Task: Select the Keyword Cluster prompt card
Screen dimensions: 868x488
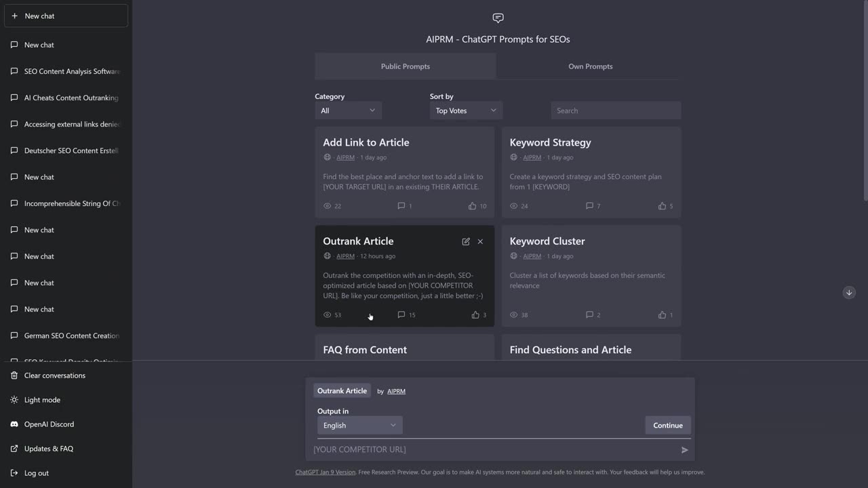Action: pos(591,276)
